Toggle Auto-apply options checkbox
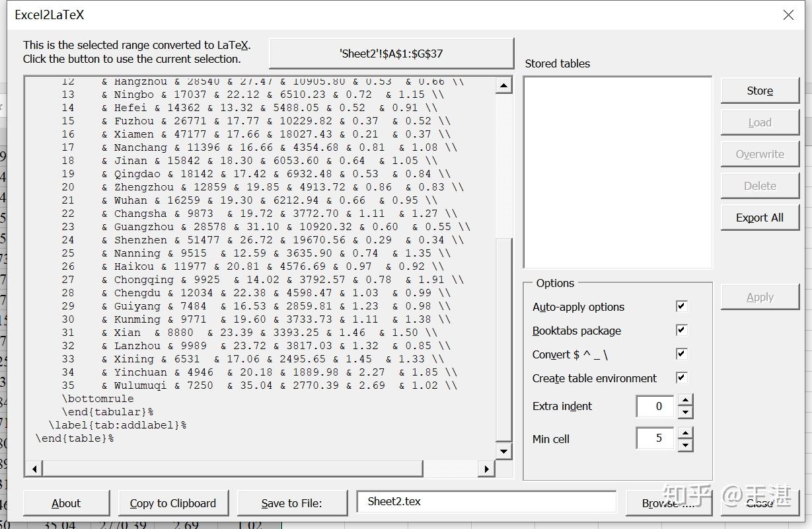This screenshot has width=812, height=529. click(682, 306)
